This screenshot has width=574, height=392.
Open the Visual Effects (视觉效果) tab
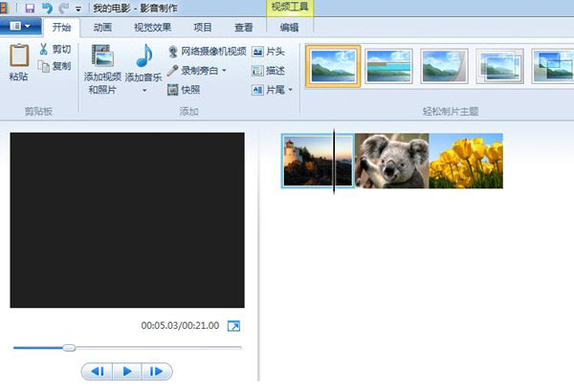coord(151,28)
